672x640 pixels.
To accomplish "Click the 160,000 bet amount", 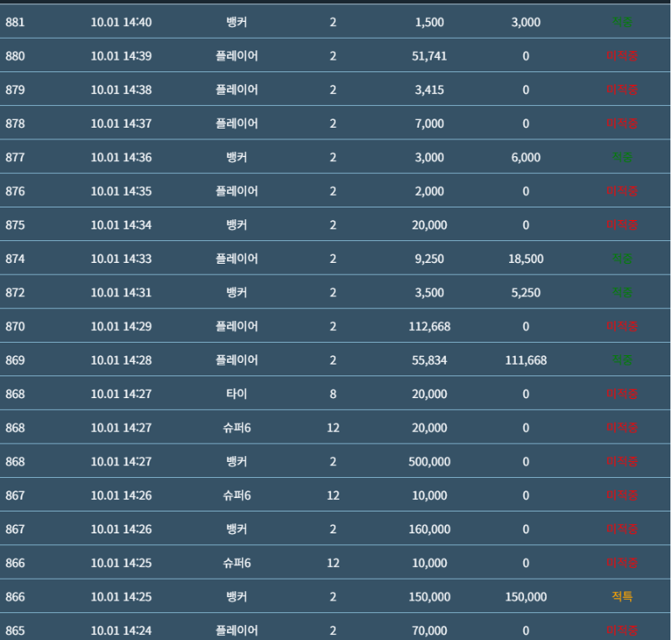I will tap(429, 529).
